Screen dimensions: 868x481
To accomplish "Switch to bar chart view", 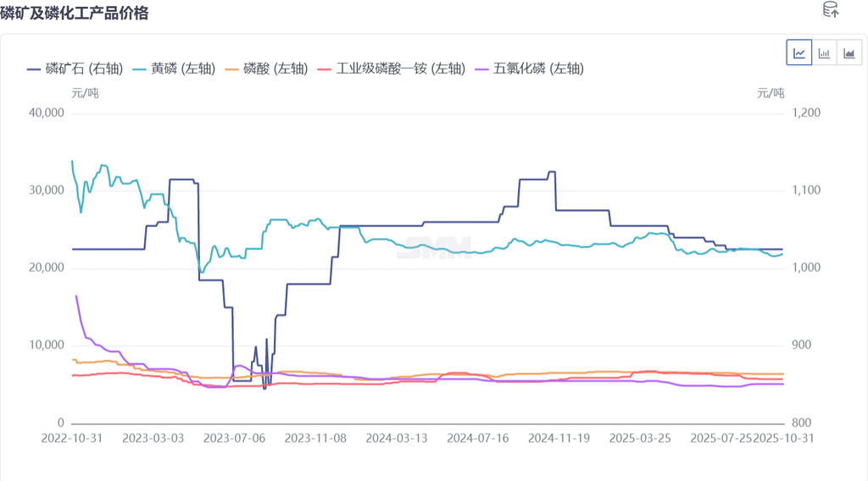I will tap(824, 53).
